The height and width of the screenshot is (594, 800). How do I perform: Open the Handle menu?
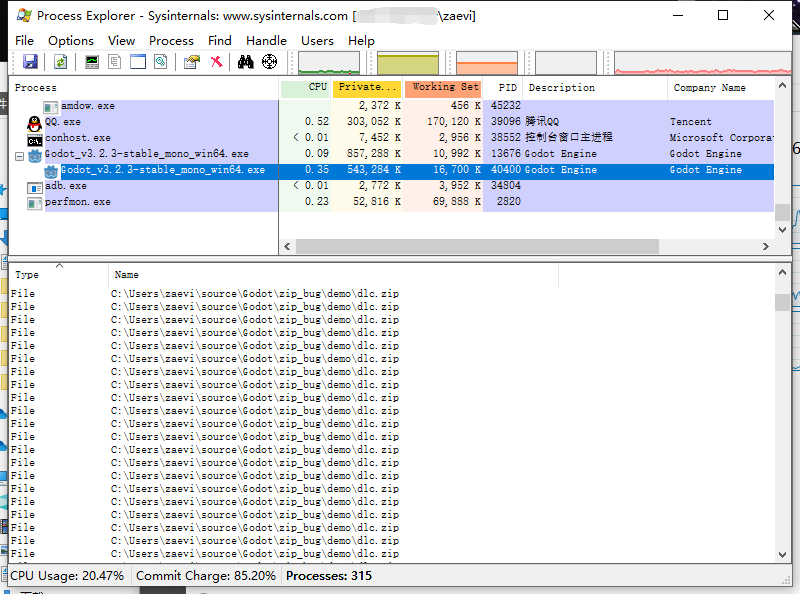(266, 41)
